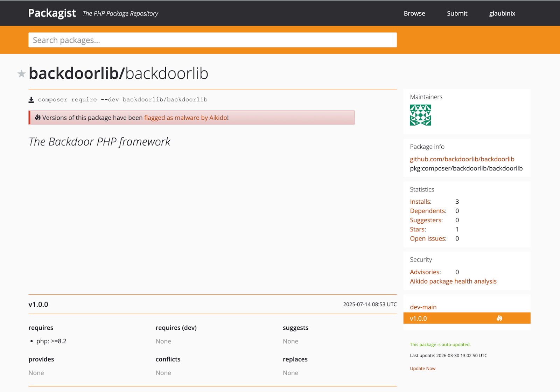Screen dimensions: 560x392
Task: Click The Backdoor PHP framework description
Action: tap(99, 142)
